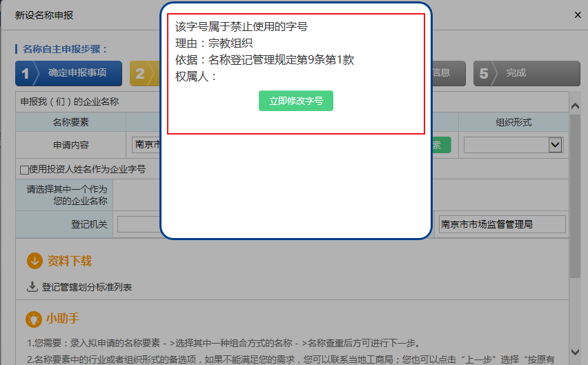Viewport: 588px width, 365px height.
Task: Click the 名称要素 column header
Action: [x=70, y=122]
